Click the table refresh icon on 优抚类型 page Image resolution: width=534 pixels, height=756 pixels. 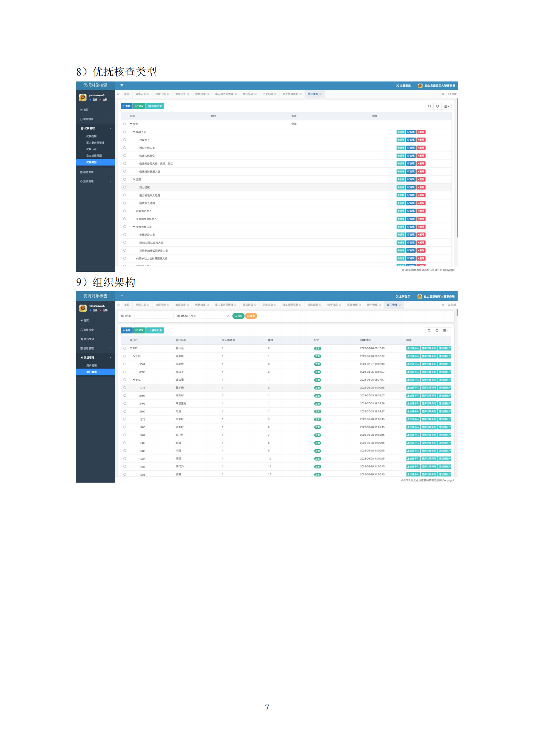pos(437,106)
